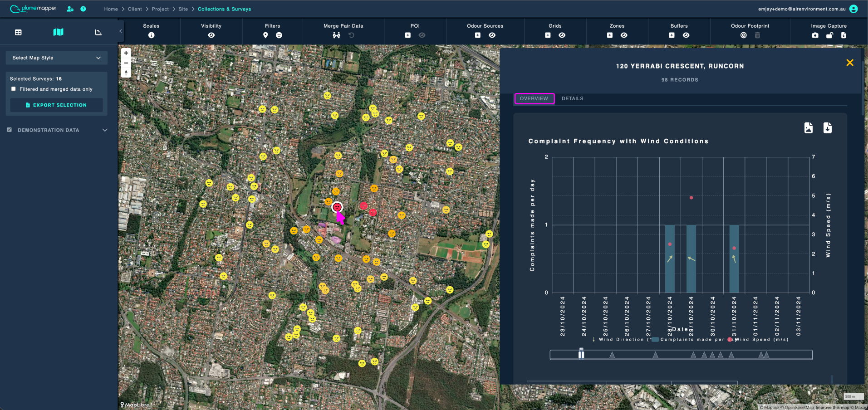Click the Filters location pin icon

265,35
